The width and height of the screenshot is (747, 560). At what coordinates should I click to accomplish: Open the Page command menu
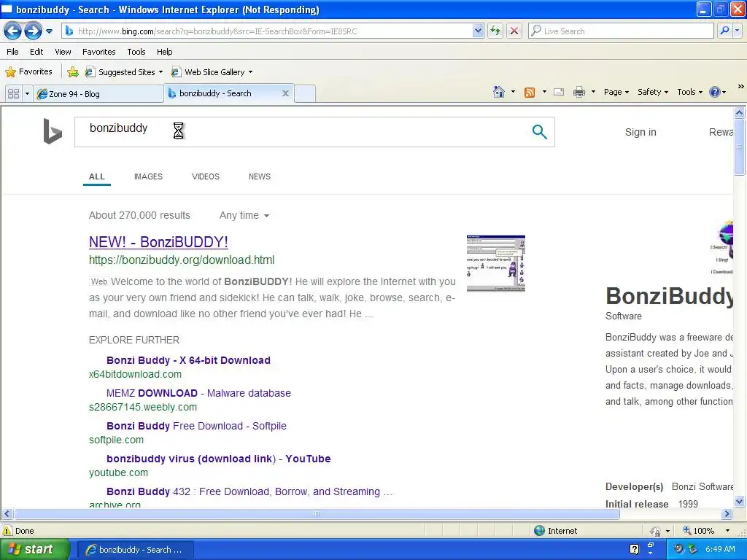coord(616,92)
